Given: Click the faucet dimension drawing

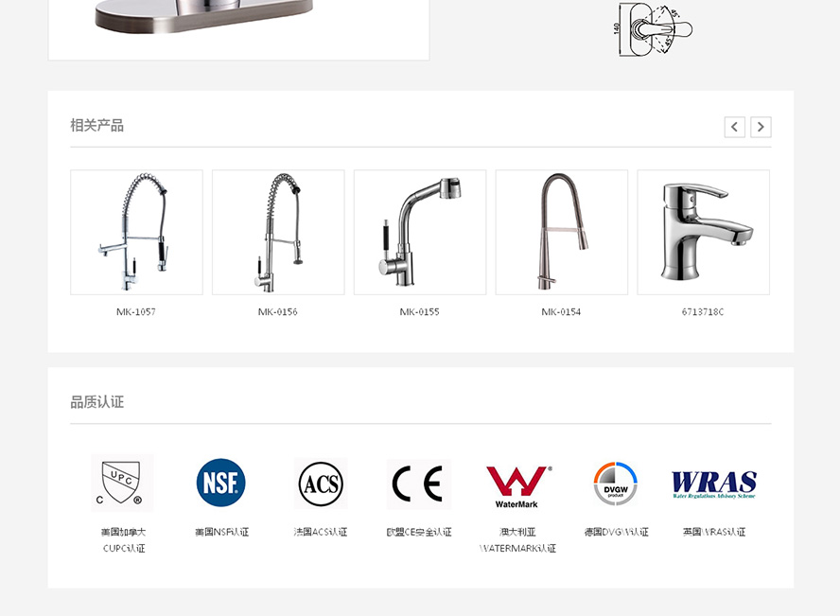Looking at the screenshot, I should tap(653, 28).
